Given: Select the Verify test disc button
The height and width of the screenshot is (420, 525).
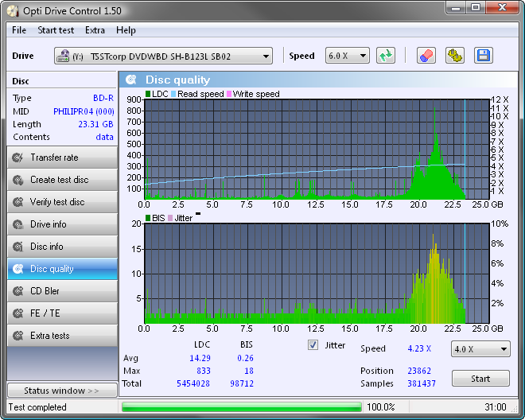Looking at the screenshot, I should pos(62,202).
